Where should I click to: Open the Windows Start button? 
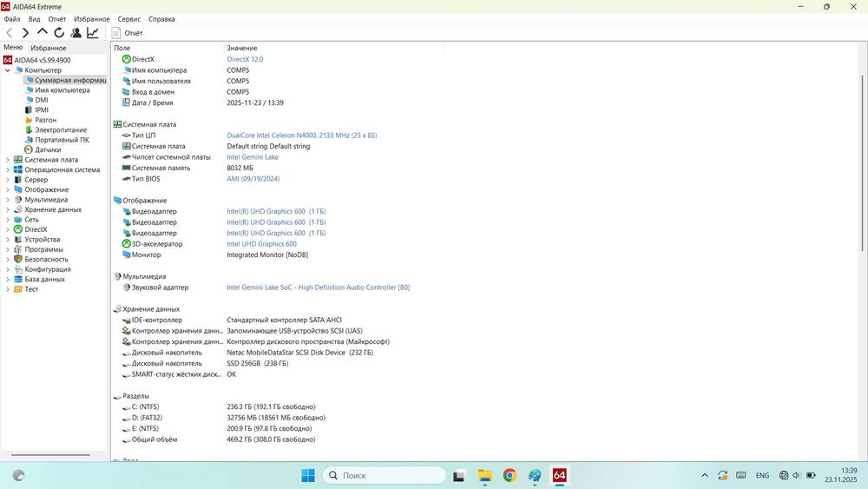click(308, 475)
